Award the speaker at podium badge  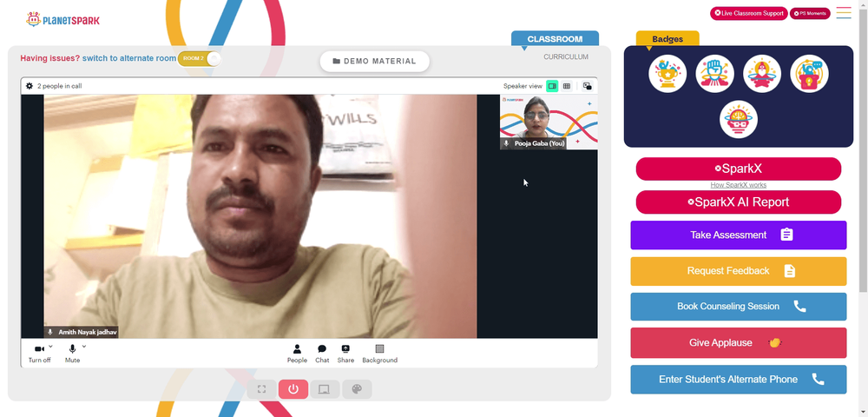pyautogui.click(x=809, y=74)
